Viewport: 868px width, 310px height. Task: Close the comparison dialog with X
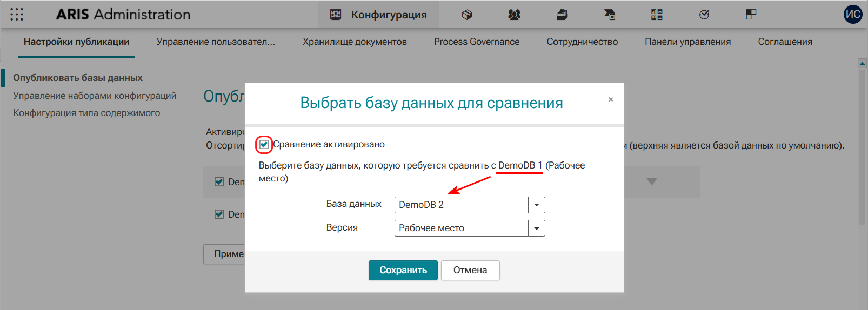[611, 99]
